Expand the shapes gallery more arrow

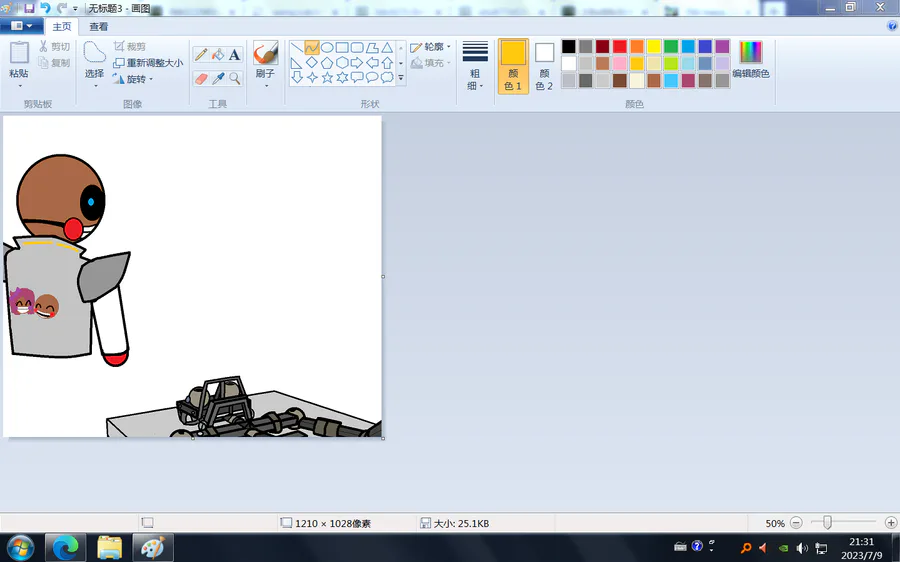point(401,77)
